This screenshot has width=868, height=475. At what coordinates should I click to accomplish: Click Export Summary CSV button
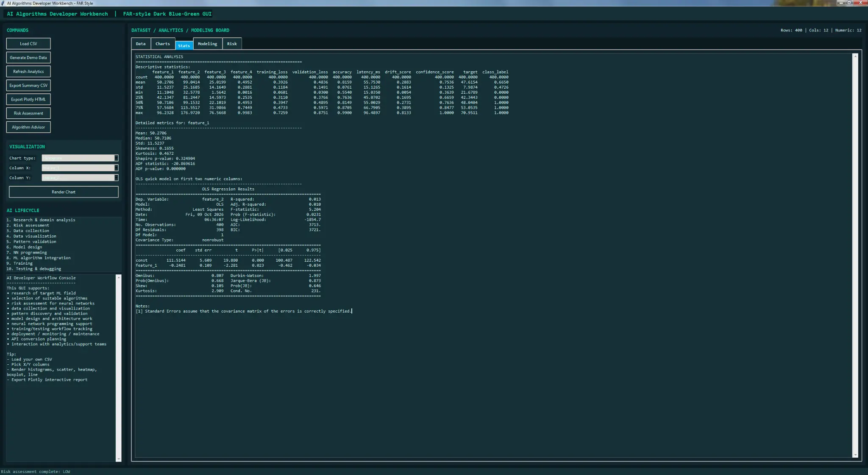(x=28, y=86)
